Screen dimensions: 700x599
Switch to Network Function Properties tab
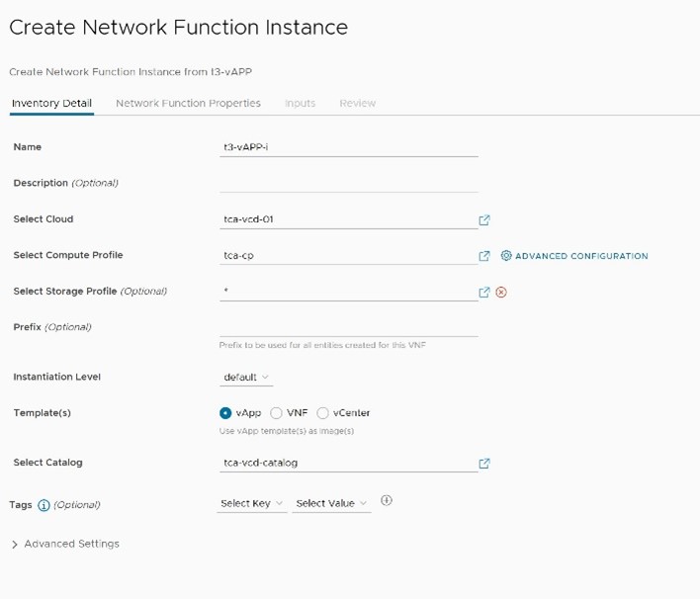188,103
